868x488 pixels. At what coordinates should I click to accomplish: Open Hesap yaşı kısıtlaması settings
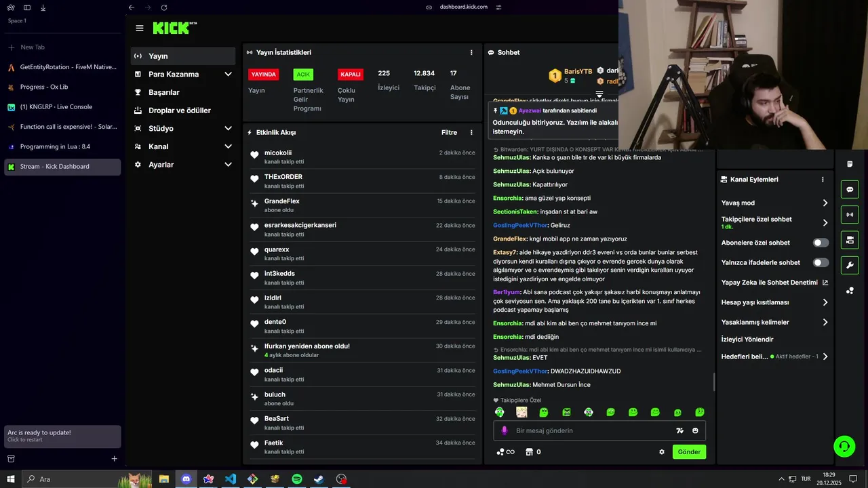click(x=774, y=302)
